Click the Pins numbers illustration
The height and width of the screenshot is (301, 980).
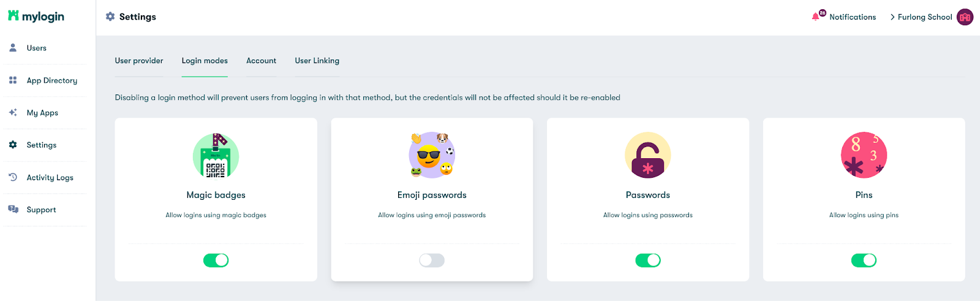coord(864,155)
